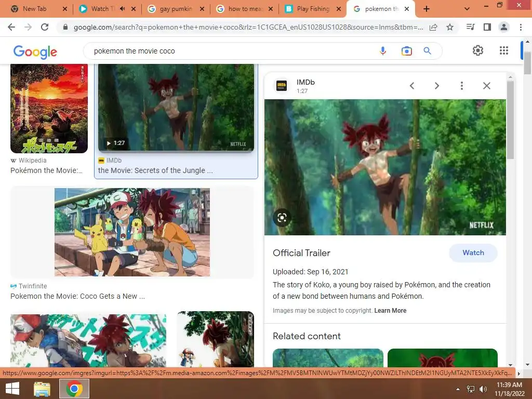532x399 pixels.
Task: Search by voice microphone icon
Action: click(x=383, y=51)
